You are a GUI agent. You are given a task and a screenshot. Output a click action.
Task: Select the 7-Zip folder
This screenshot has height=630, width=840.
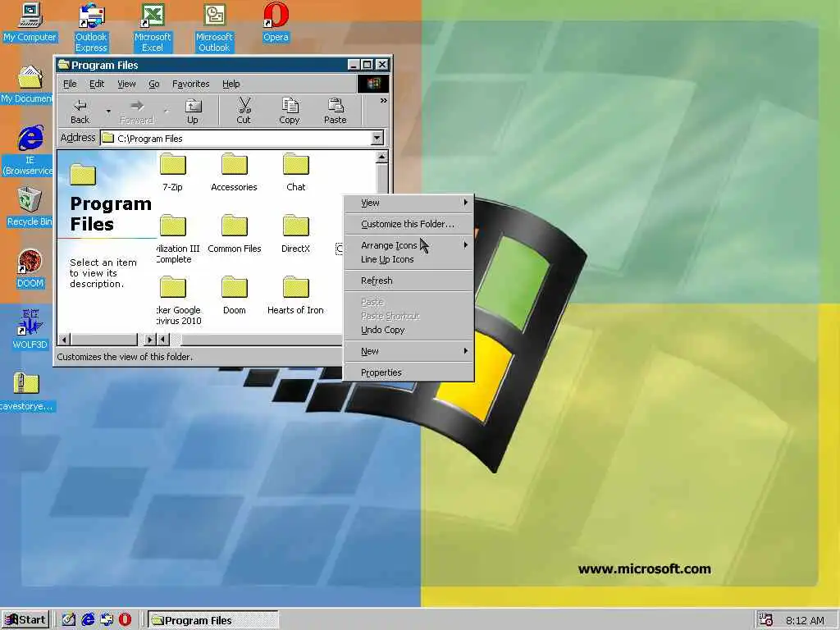point(172,172)
